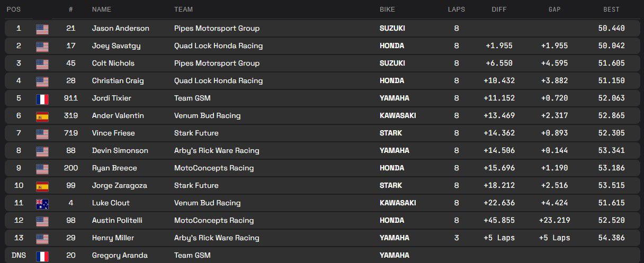Click the Spanish flag next to Jorge Zaragoza
This screenshot has width=644, height=263.
pyautogui.click(x=42, y=186)
